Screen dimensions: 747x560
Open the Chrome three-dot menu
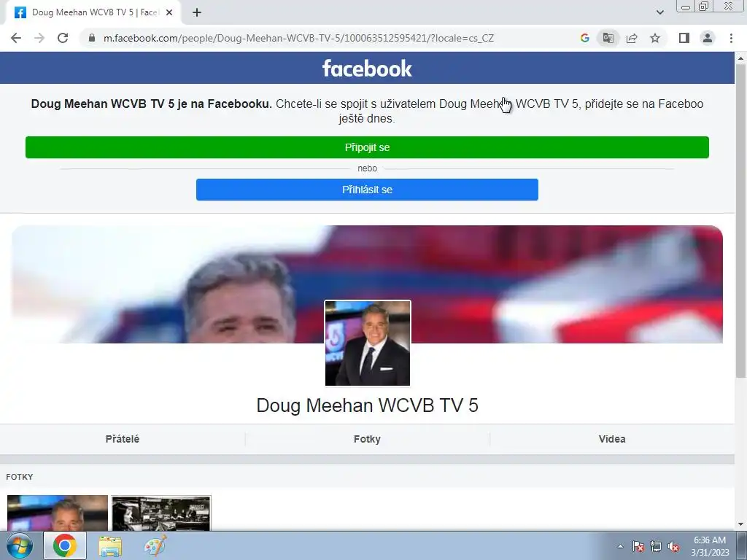click(x=731, y=38)
